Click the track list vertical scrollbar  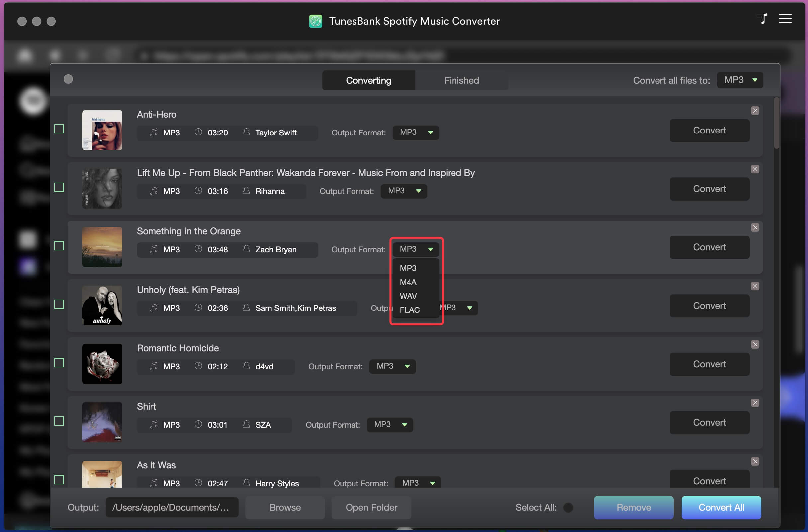coord(777,123)
